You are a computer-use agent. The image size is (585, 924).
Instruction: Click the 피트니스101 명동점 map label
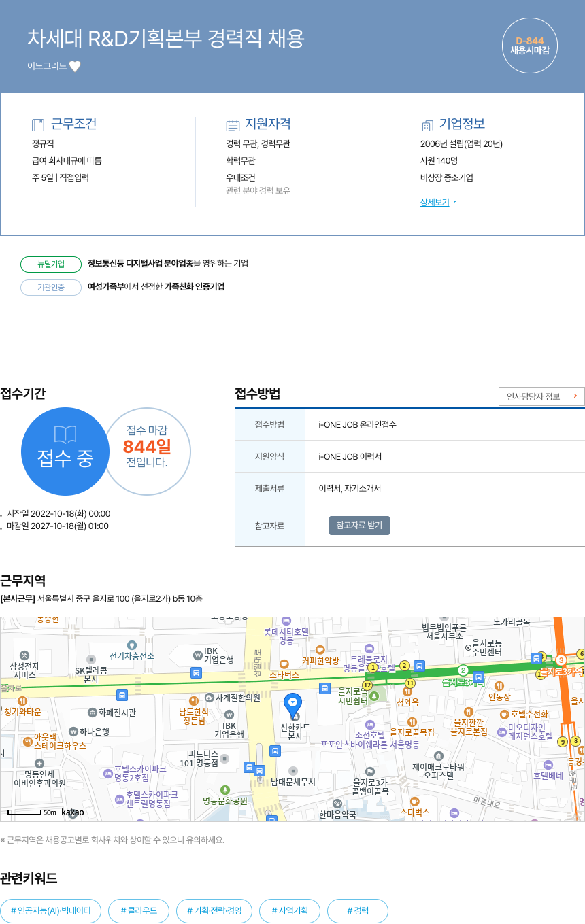tap(199, 758)
